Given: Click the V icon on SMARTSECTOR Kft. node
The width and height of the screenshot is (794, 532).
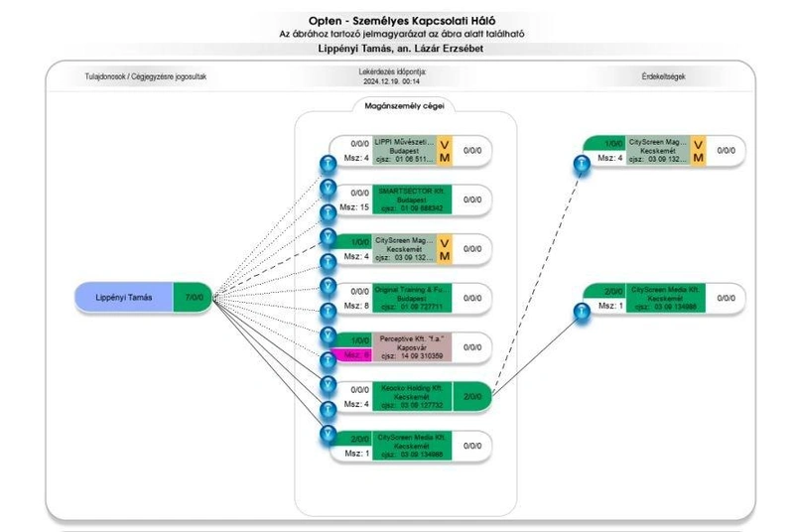Looking at the screenshot, I should [x=329, y=188].
